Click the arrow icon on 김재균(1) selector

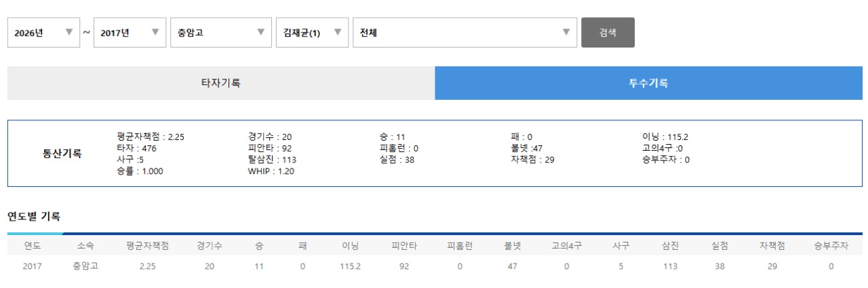point(338,32)
